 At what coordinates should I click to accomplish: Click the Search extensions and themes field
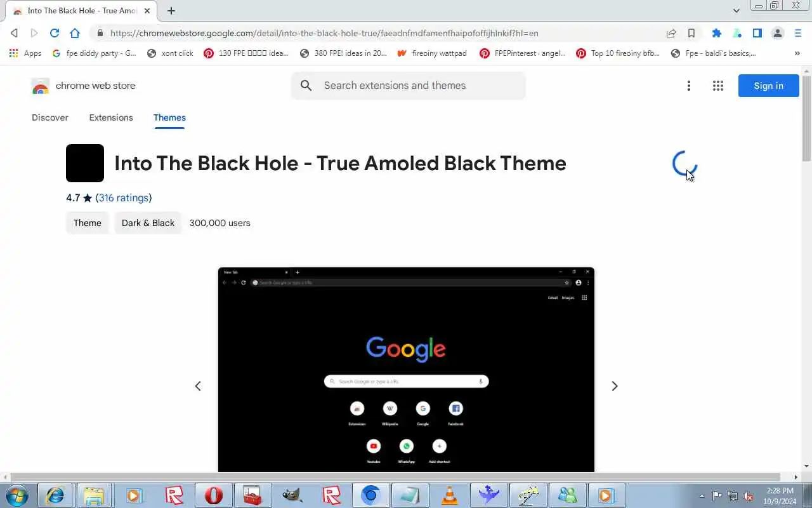point(409,86)
